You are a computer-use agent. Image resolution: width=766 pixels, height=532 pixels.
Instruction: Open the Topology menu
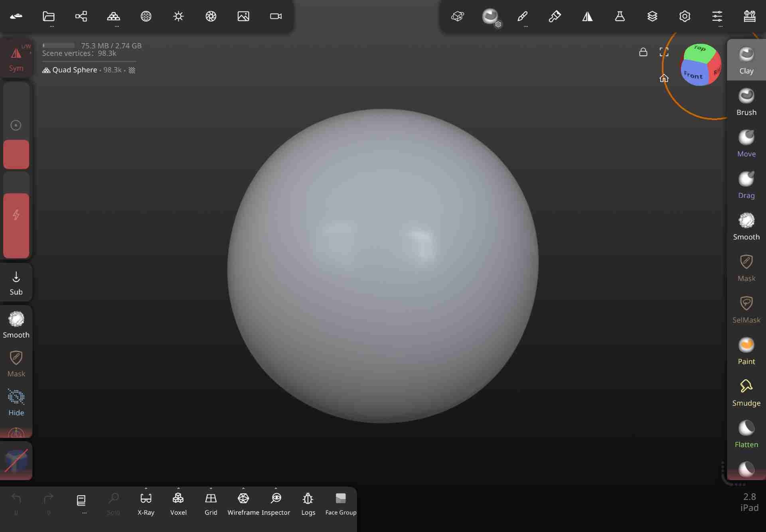click(x=114, y=16)
